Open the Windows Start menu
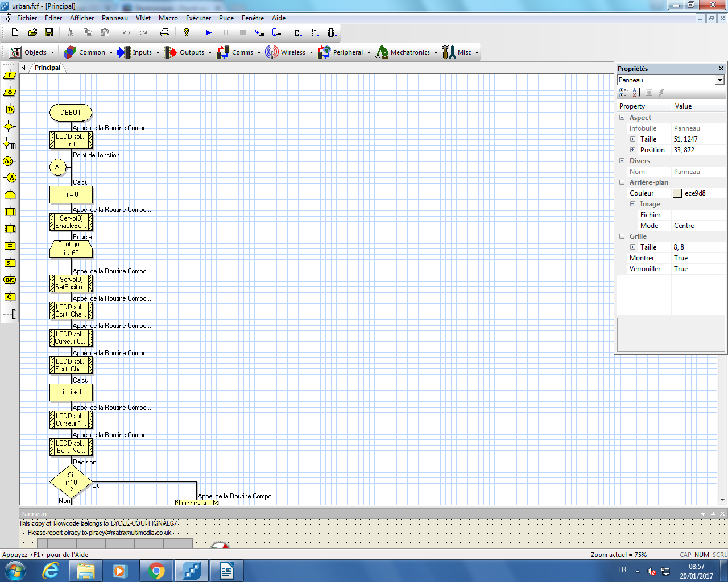 click(x=14, y=570)
